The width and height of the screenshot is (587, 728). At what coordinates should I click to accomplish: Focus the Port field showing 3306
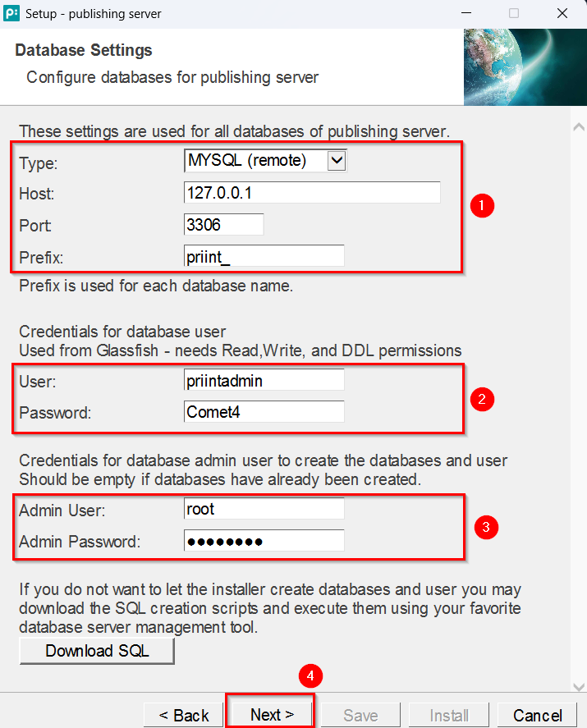pyautogui.click(x=224, y=225)
